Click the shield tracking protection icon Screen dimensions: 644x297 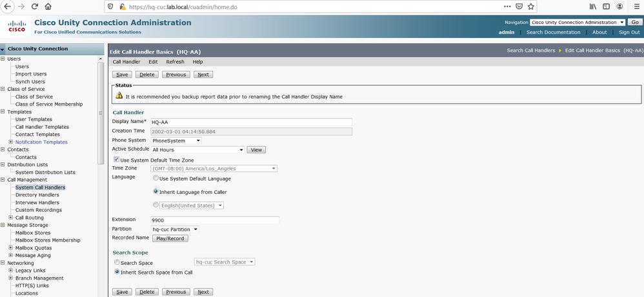point(110,6)
